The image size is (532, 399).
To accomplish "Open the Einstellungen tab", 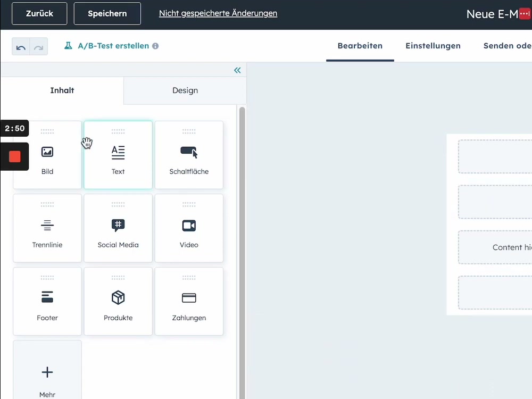I will [x=433, y=46].
